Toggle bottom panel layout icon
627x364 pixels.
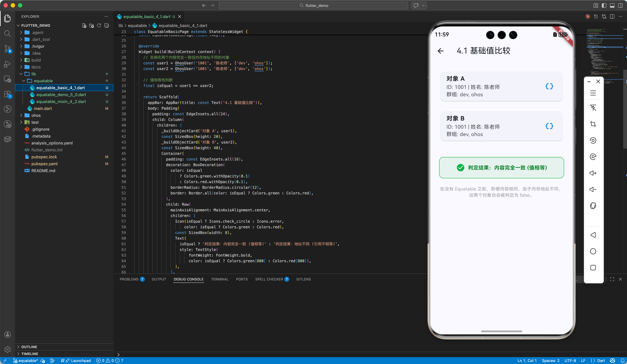coord(612,5)
